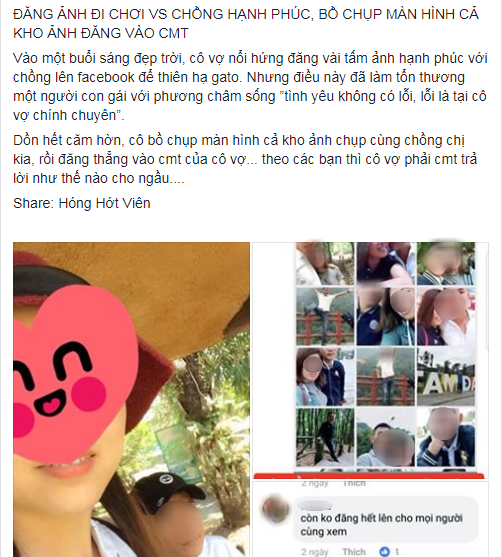Open the bottom-right grid photo of man in suit
Viewport: 502px width, 557px height.
click(446, 437)
